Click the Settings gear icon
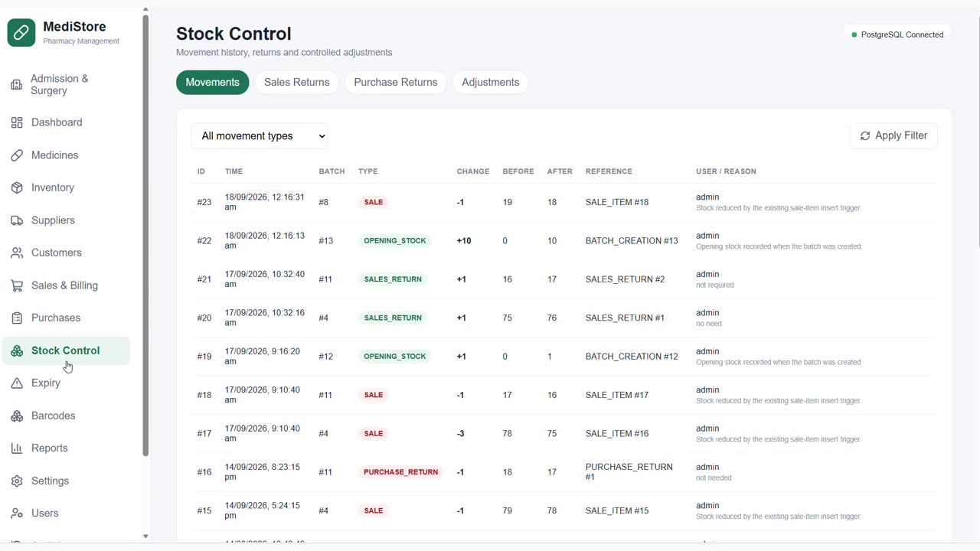Screen dimensions: 980x551 tap(17, 481)
